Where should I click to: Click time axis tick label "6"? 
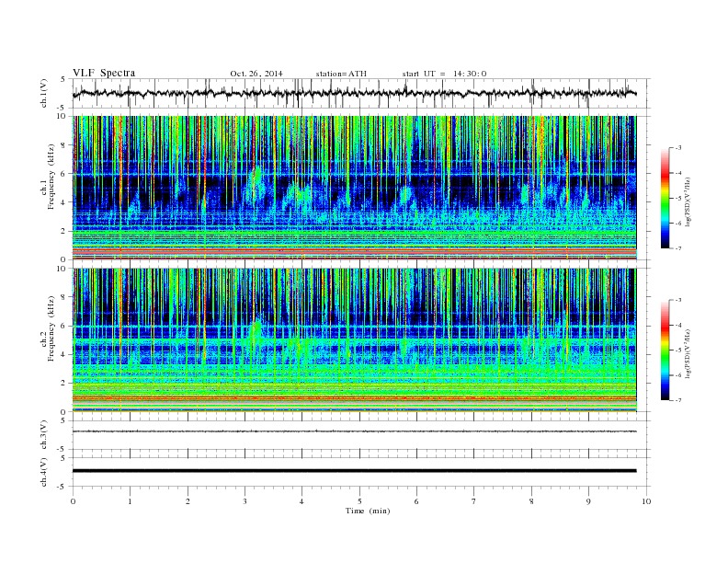(x=416, y=501)
